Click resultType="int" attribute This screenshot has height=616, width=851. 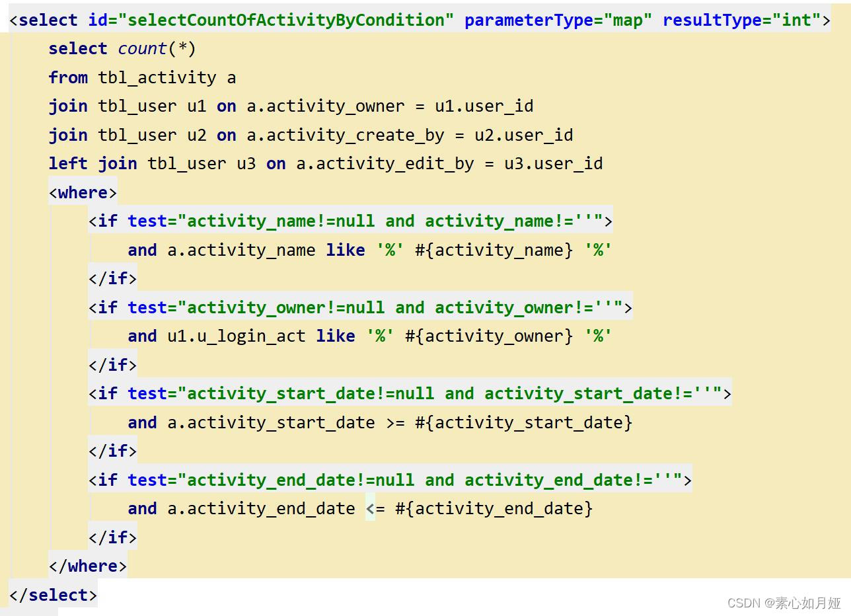tap(741, 20)
